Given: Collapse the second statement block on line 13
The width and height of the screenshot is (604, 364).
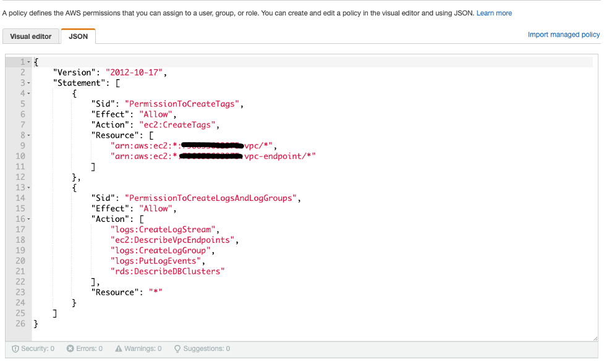Looking at the screenshot, I should coord(27,187).
